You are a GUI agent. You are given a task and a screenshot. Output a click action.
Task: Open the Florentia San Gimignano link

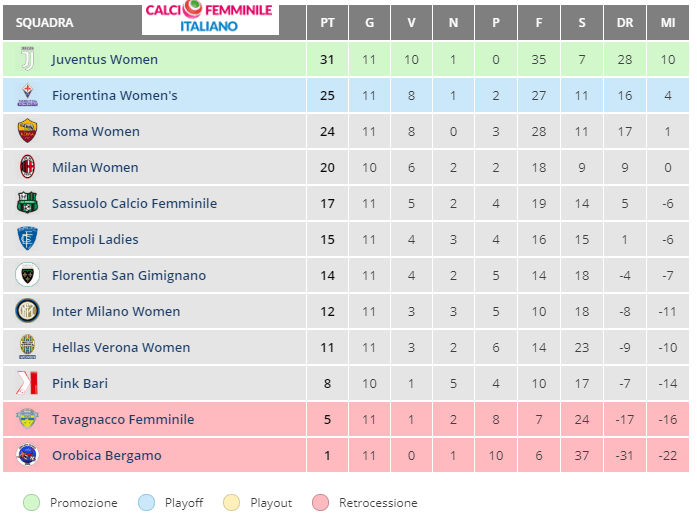129,275
